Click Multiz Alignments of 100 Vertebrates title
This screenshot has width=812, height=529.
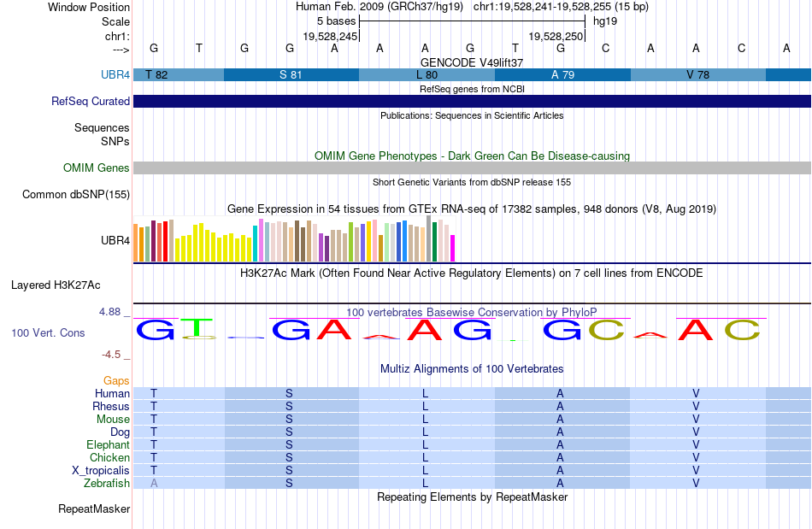pos(472,368)
